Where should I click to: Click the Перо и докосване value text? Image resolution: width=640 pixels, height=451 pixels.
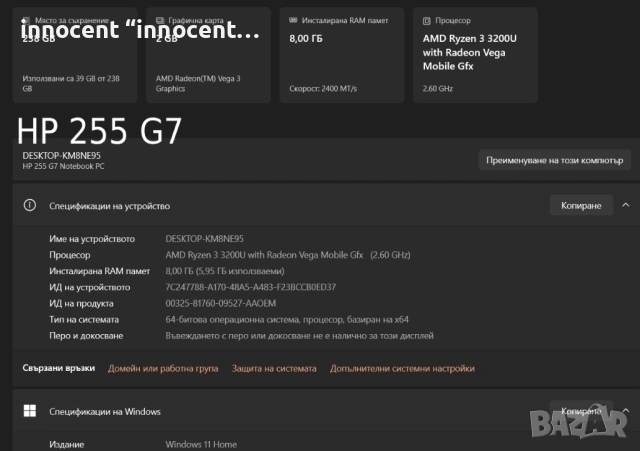pyautogui.click(x=300, y=335)
